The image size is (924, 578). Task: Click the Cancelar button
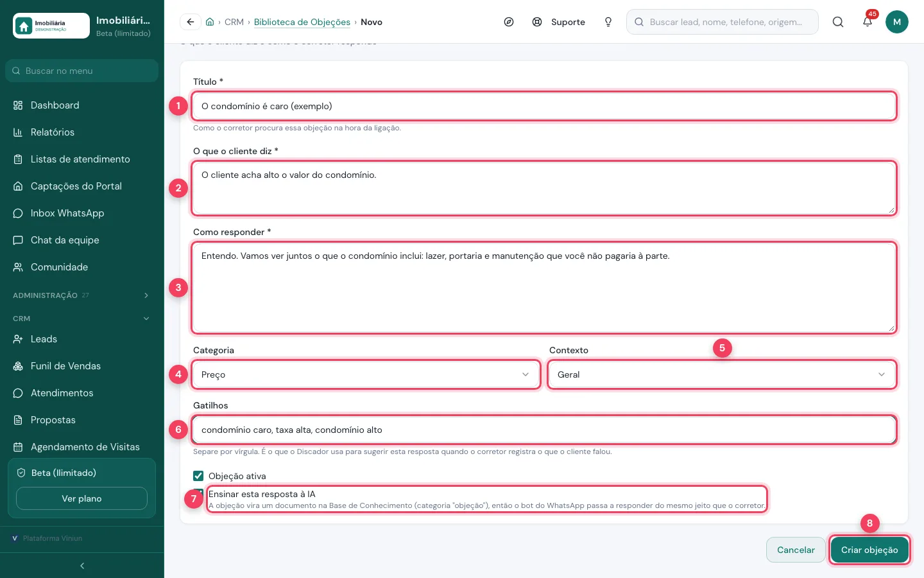pyautogui.click(x=796, y=550)
